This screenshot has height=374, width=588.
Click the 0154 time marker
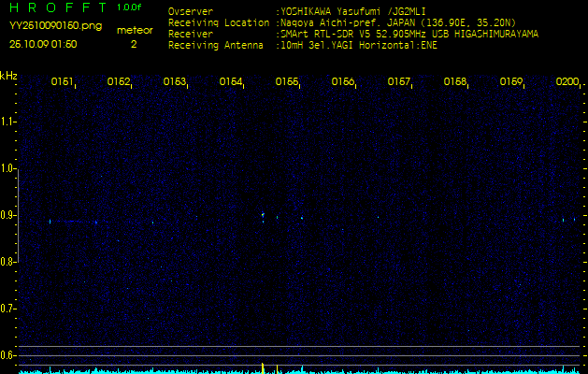(231, 81)
